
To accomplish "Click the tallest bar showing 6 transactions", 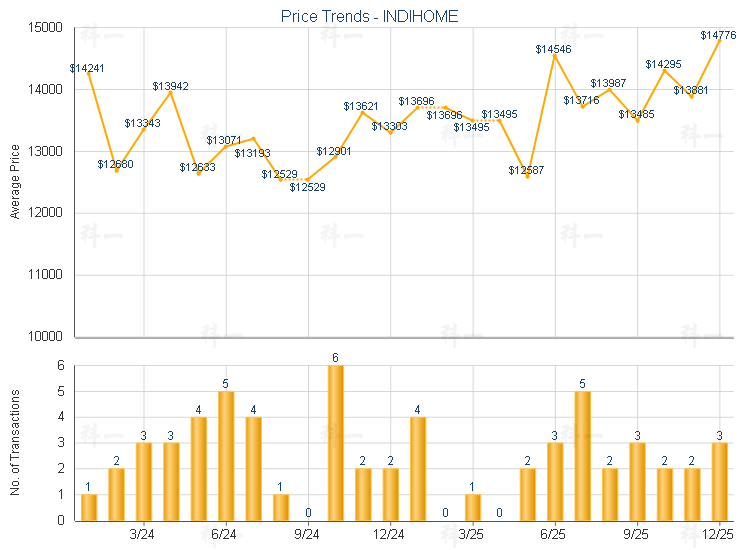I will 336,442.
